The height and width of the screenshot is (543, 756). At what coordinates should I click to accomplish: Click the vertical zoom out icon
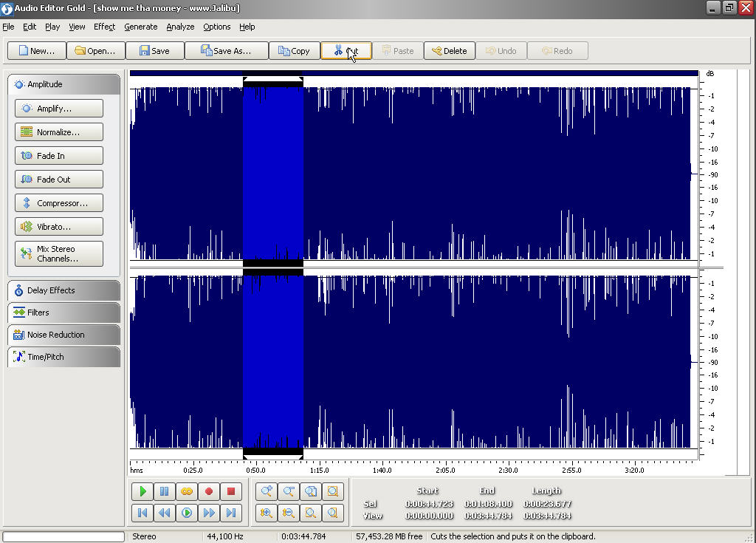click(x=289, y=513)
